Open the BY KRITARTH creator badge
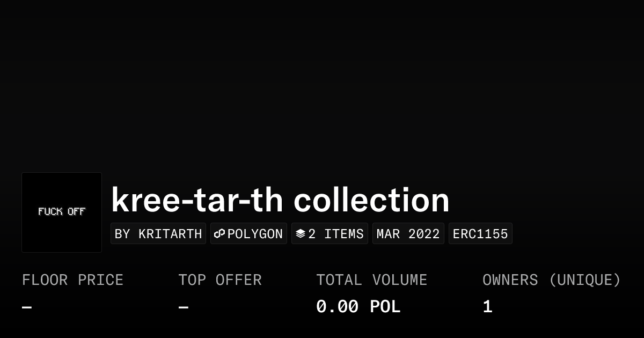This screenshot has width=644, height=338. click(x=158, y=234)
